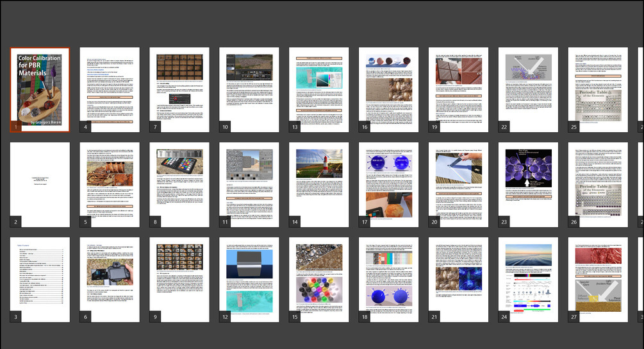644x349 pixels.
Task: Open page 12 with metal cube render
Action: pyautogui.click(x=249, y=280)
